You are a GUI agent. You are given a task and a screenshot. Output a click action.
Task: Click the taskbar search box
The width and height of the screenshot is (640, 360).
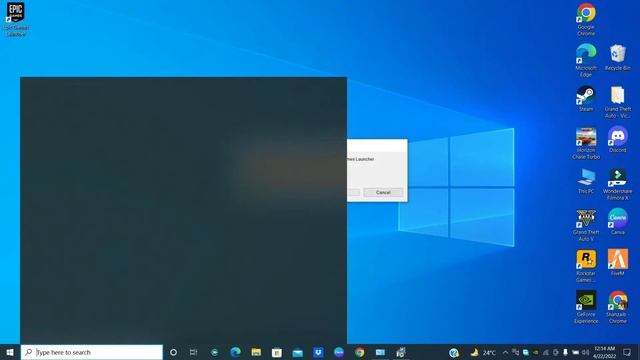click(x=92, y=352)
